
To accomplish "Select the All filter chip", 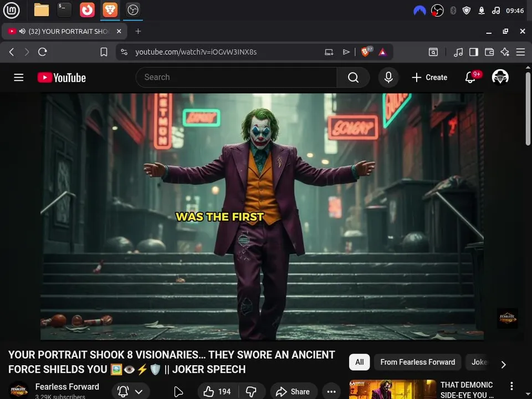I will 359,362.
